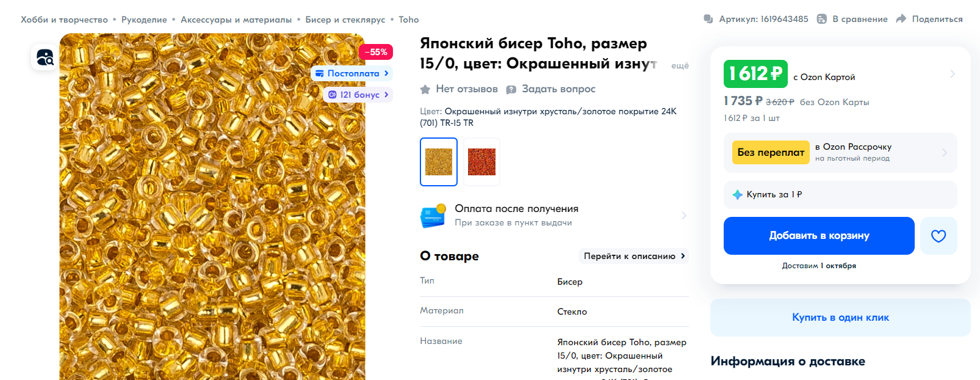The image size is (980, 380).
Task: Click the payment card icon Оплата после получения
Action: 433,216
